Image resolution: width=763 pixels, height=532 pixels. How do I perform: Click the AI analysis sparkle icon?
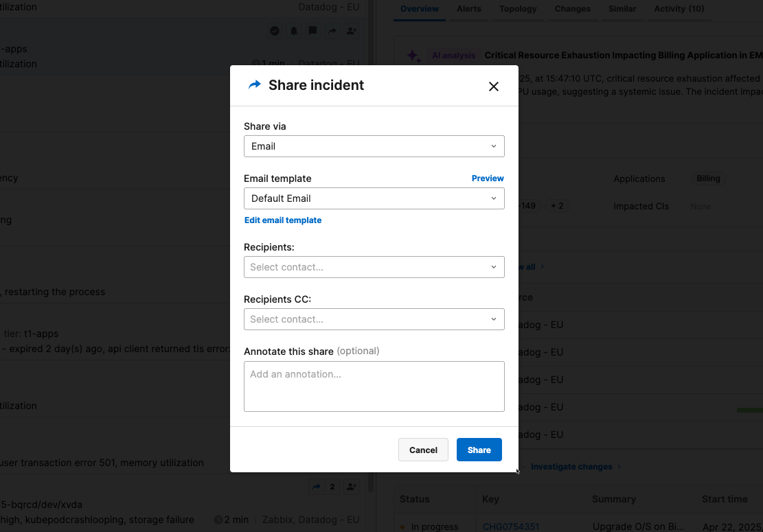(x=413, y=56)
